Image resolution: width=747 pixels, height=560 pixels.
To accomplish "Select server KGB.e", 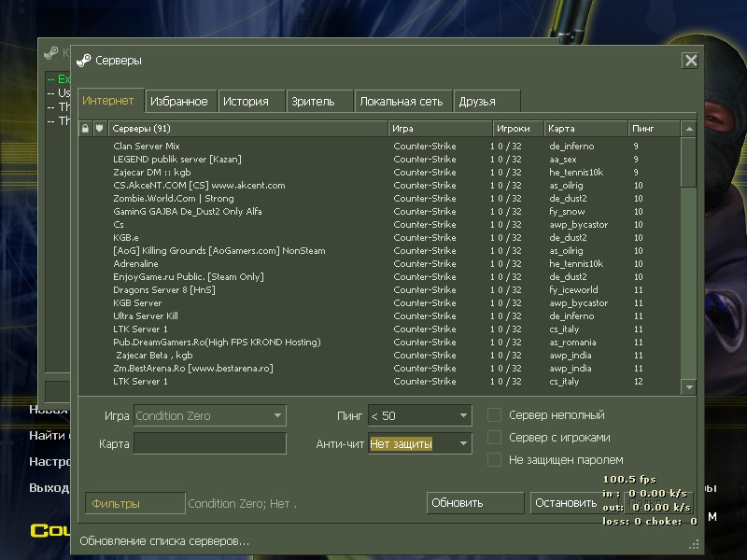I will (x=379, y=238).
